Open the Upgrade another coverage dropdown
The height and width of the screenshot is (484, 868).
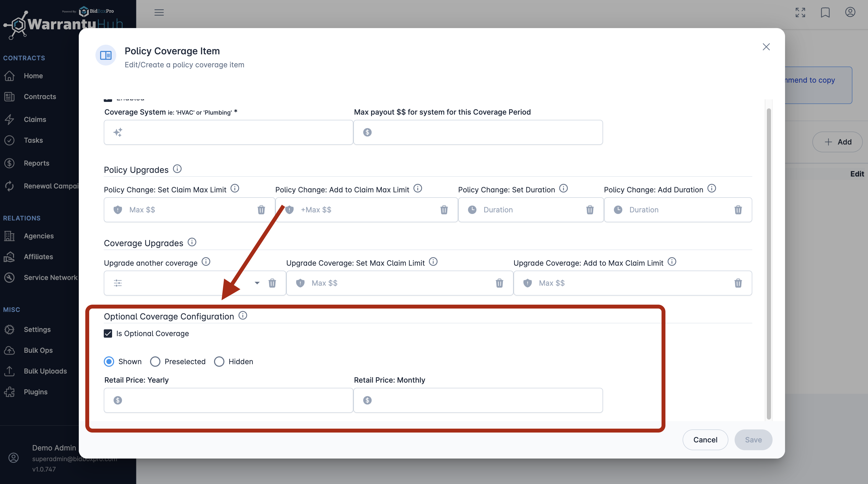(x=257, y=283)
